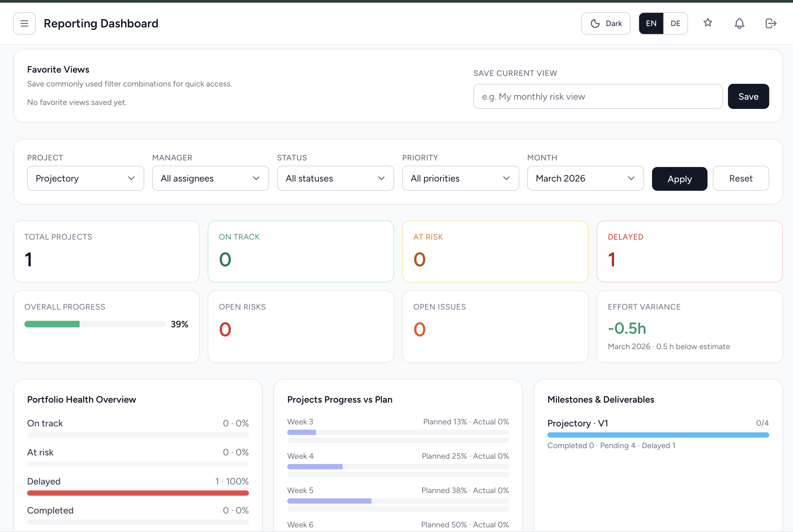Click the red Delayed health bar
The height and width of the screenshot is (532, 793).
[138, 493]
